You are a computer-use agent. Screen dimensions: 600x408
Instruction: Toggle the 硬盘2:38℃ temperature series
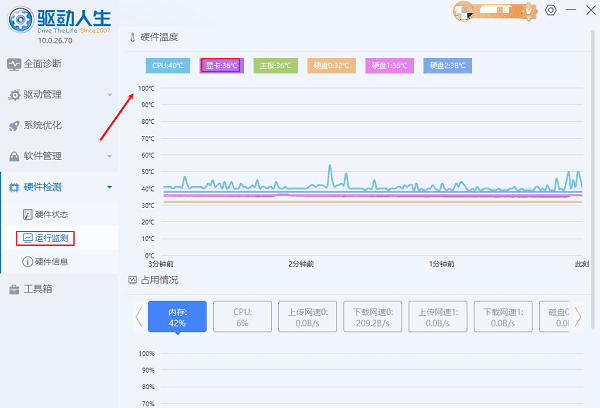pos(447,65)
